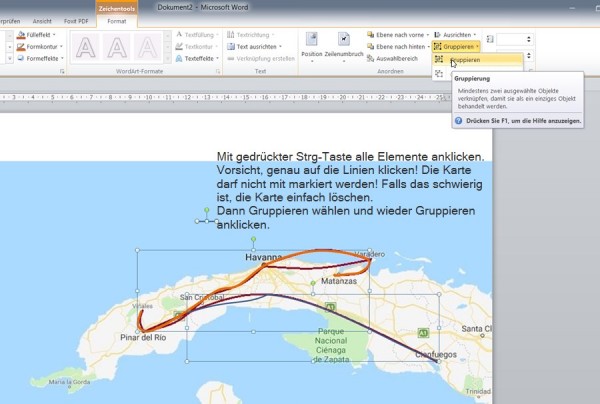Screen dimensions: 600x404
Task: Click the Format tab under Zeichentools
Action: click(117, 21)
